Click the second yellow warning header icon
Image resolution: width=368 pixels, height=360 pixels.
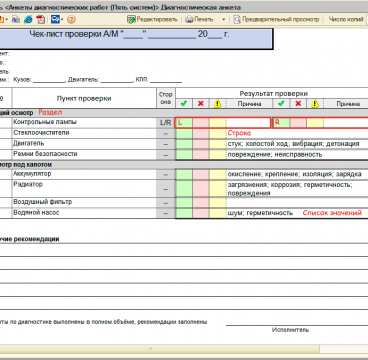[315, 104]
